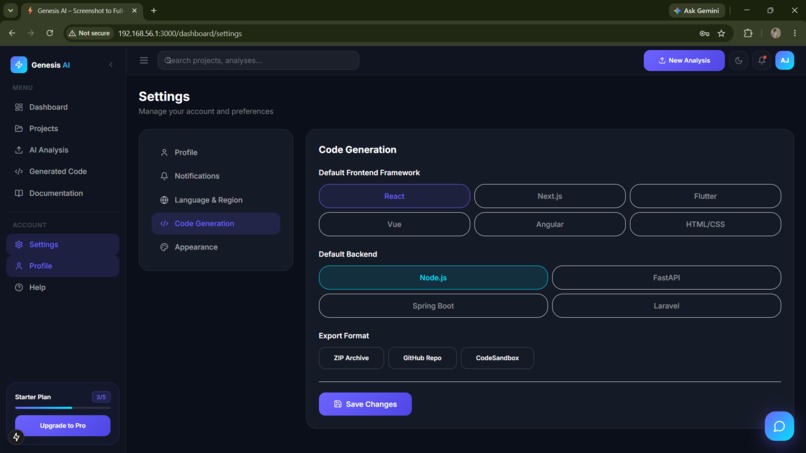Open Help in the sidebar

(x=63, y=287)
